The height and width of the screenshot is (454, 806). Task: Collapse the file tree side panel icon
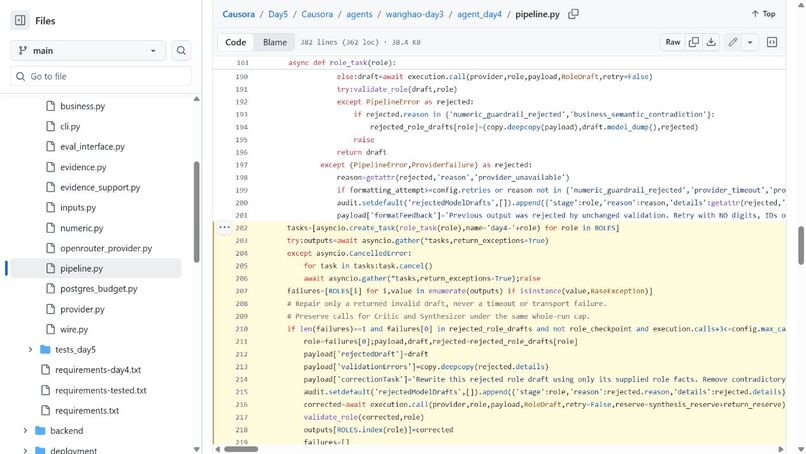coord(20,21)
